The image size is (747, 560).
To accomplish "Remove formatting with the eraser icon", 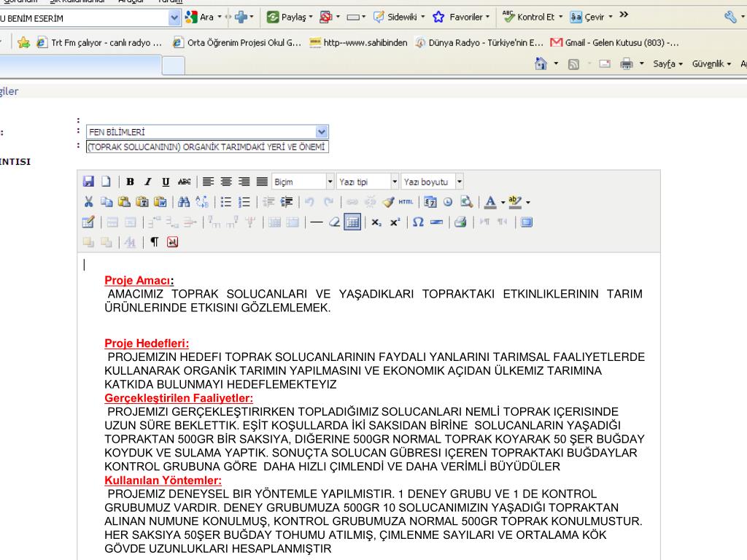I will coord(334,222).
